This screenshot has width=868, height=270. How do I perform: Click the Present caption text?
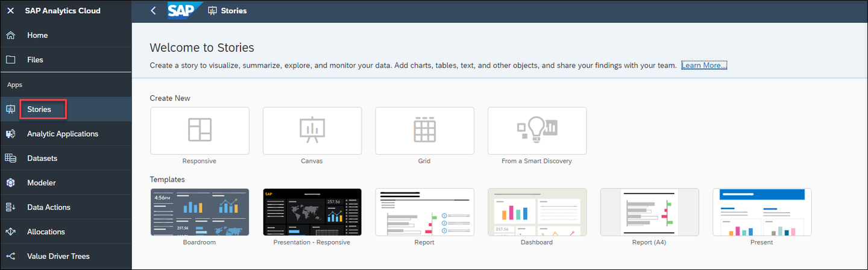coord(762,242)
